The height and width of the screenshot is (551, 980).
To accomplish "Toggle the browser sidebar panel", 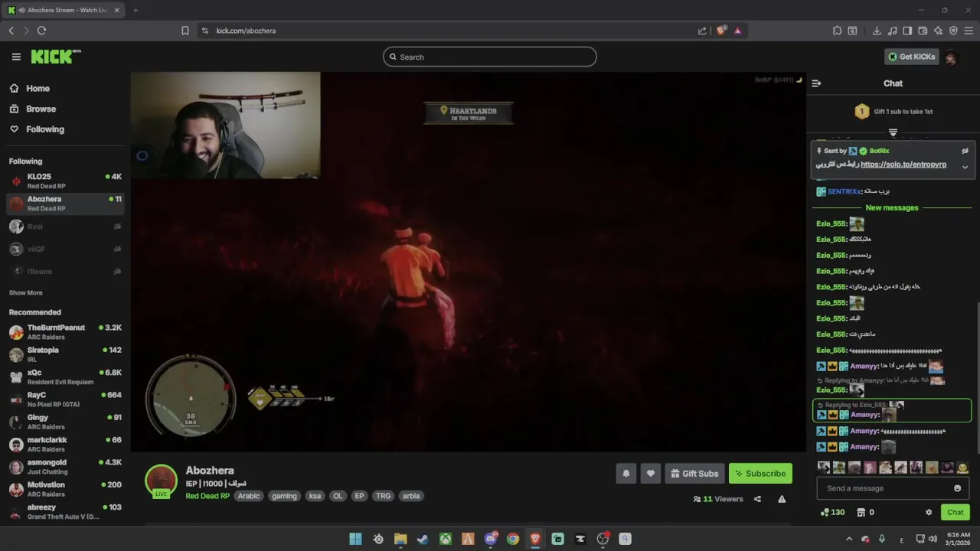I will (x=907, y=31).
